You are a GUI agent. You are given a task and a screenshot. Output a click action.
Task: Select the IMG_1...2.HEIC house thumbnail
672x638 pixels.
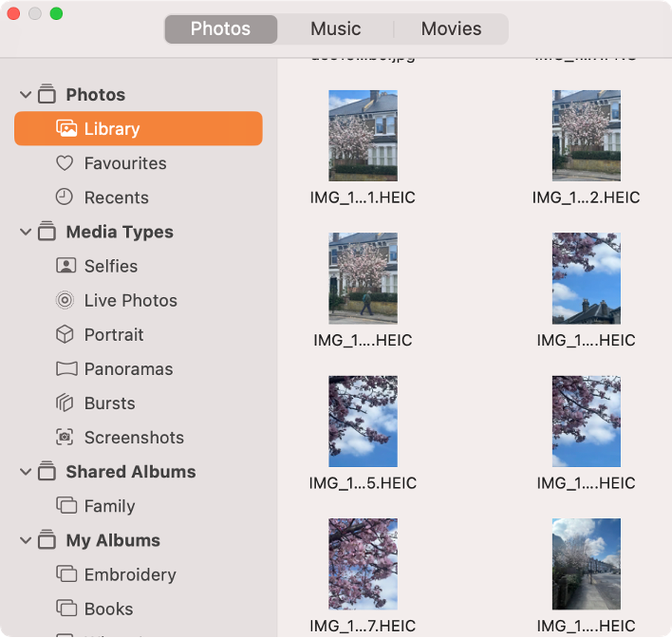pyautogui.click(x=587, y=136)
